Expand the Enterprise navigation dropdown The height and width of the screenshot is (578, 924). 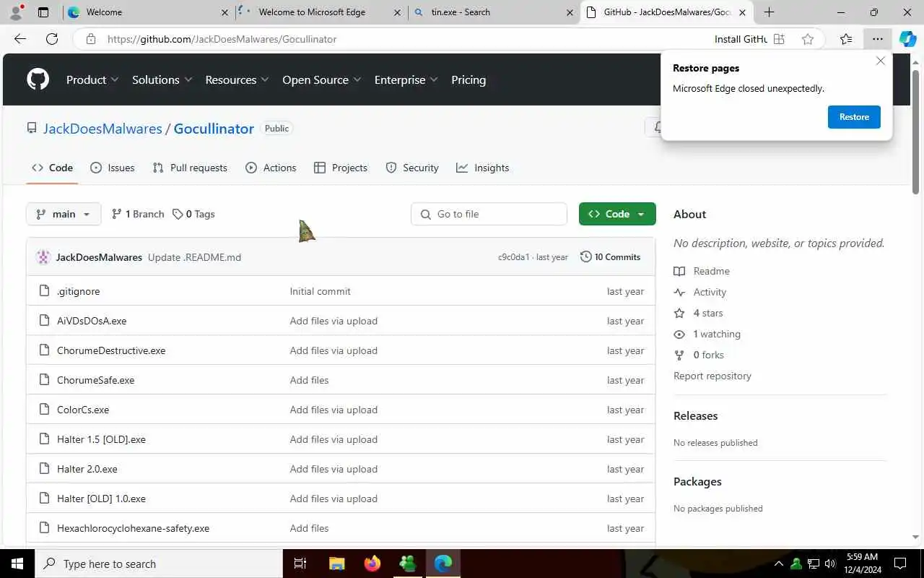(406, 79)
